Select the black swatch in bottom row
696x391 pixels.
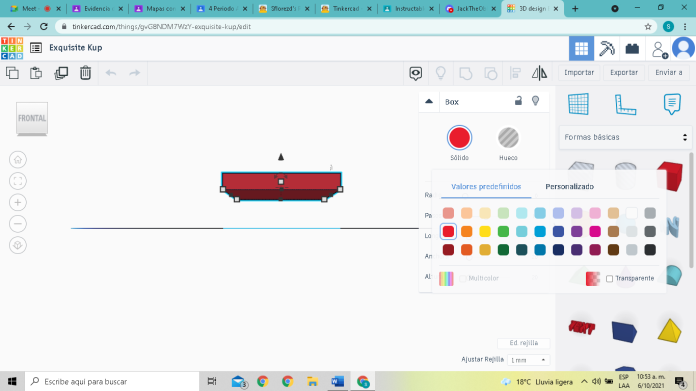pyautogui.click(x=650, y=250)
